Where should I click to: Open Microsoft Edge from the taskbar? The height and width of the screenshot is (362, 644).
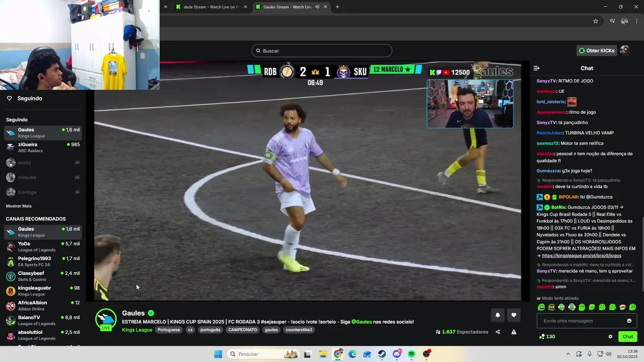click(352, 354)
